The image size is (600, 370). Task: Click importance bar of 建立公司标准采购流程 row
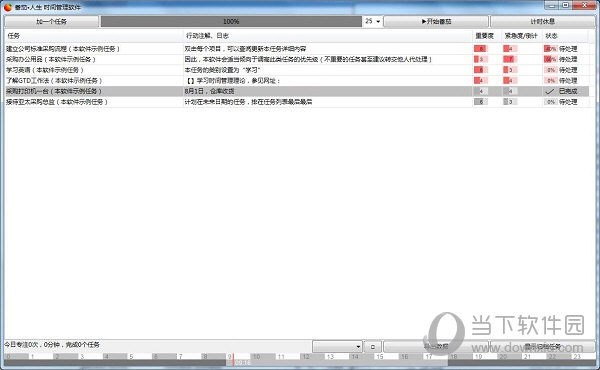[x=481, y=49]
